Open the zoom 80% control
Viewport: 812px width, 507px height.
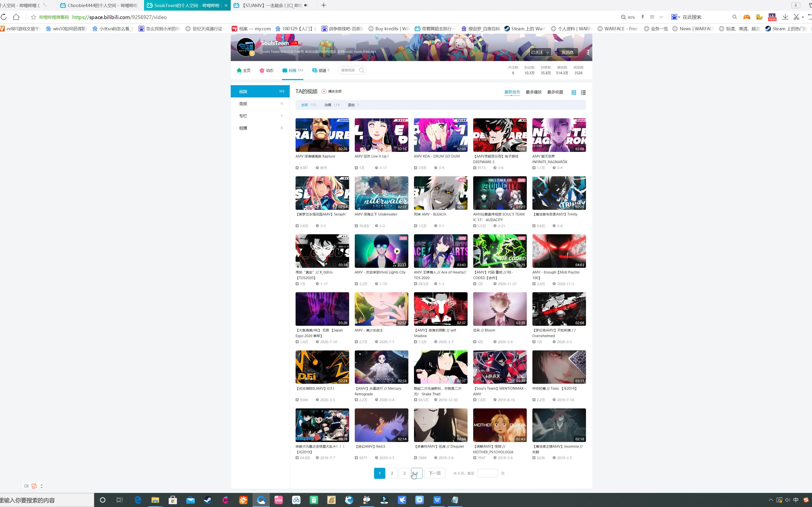(x=628, y=17)
